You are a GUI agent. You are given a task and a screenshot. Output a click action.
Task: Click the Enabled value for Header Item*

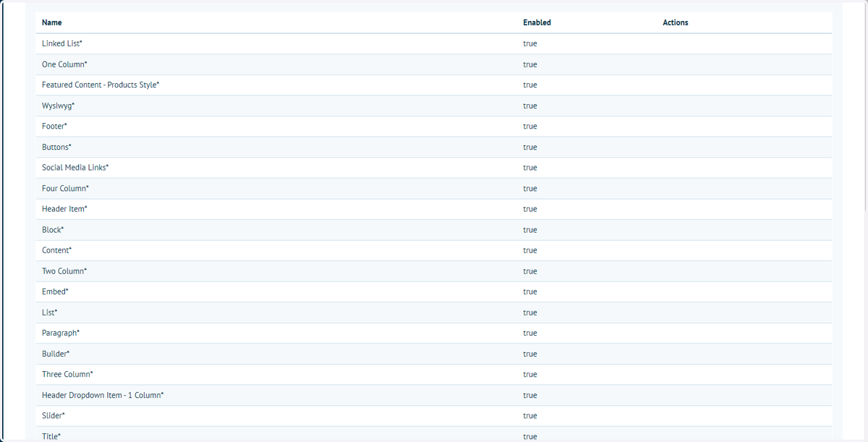coord(530,208)
